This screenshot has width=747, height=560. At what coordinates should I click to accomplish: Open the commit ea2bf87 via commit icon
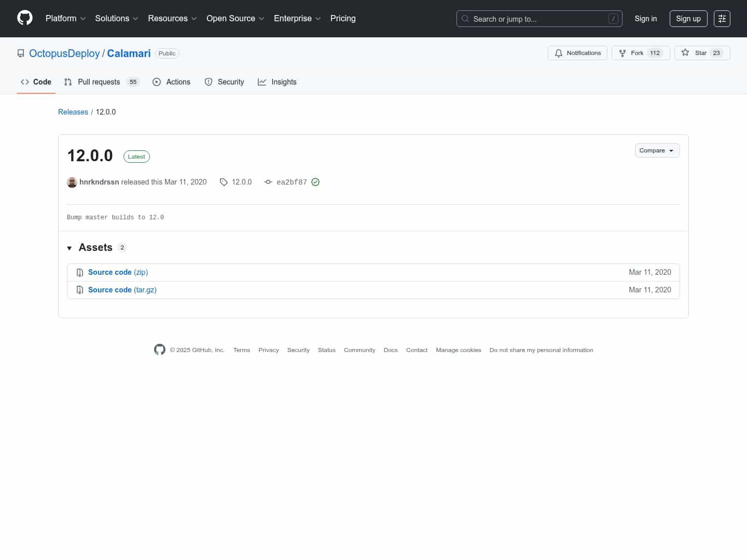point(268,182)
